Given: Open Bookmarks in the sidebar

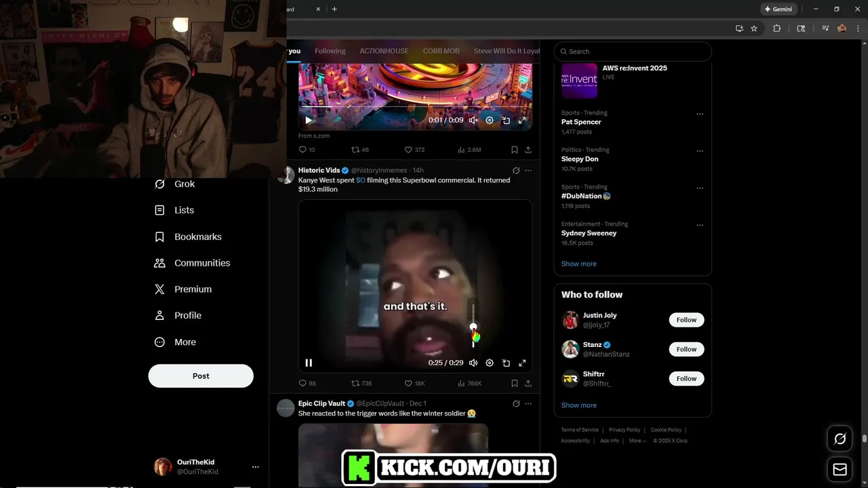Looking at the screenshot, I should pyautogui.click(x=189, y=237).
